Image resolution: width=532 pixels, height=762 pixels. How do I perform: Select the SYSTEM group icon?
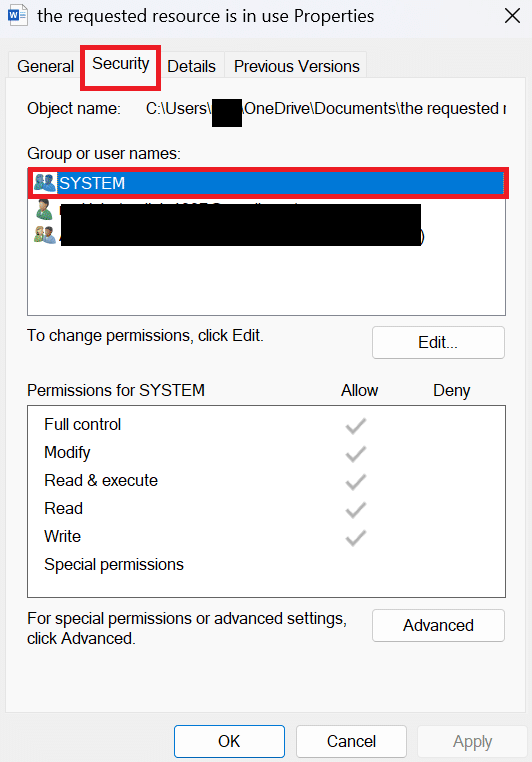click(44, 183)
